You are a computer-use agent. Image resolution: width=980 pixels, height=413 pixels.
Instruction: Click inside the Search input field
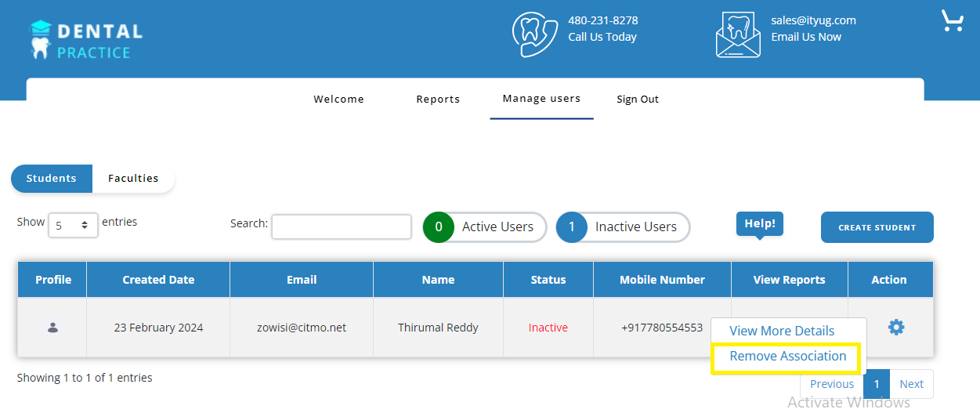click(x=342, y=226)
